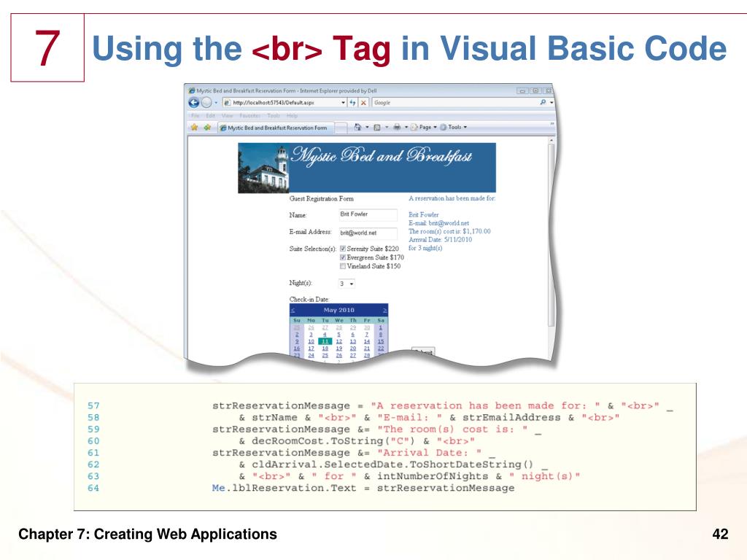Expand the Print dropdown arrow
The height and width of the screenshot is (560, 747).
click(406, 127)
